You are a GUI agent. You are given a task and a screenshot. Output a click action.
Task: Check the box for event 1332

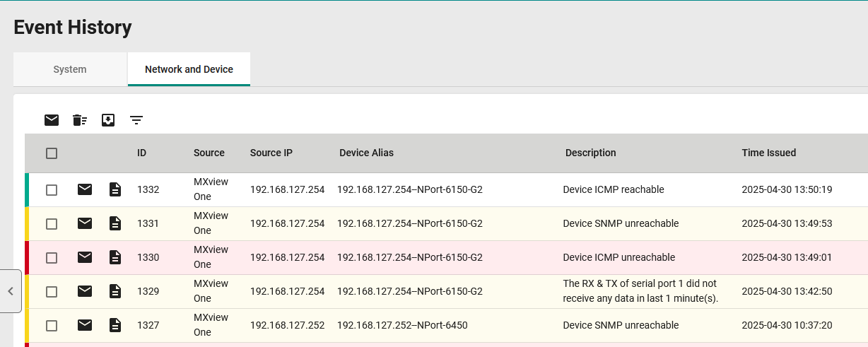coord(52,190)
